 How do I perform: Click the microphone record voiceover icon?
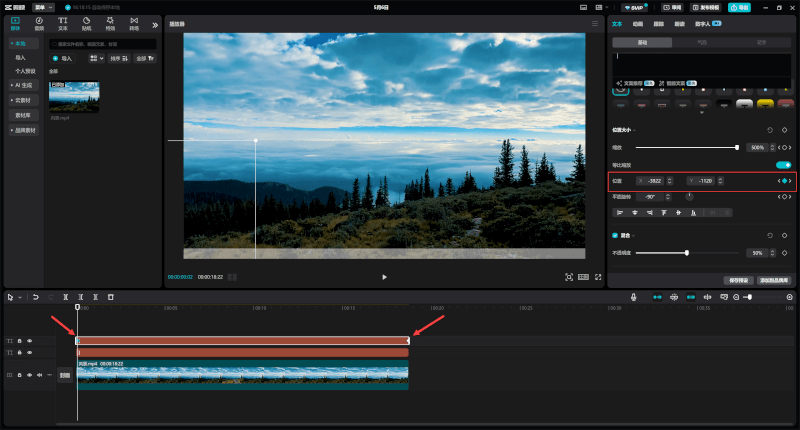(633, 297)
